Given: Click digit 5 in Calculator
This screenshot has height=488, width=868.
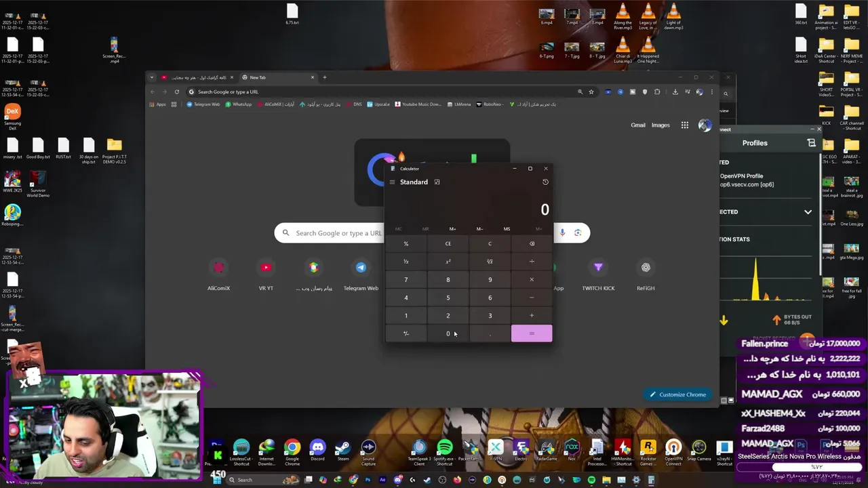Looking at the screenshot, I should 448,298.
